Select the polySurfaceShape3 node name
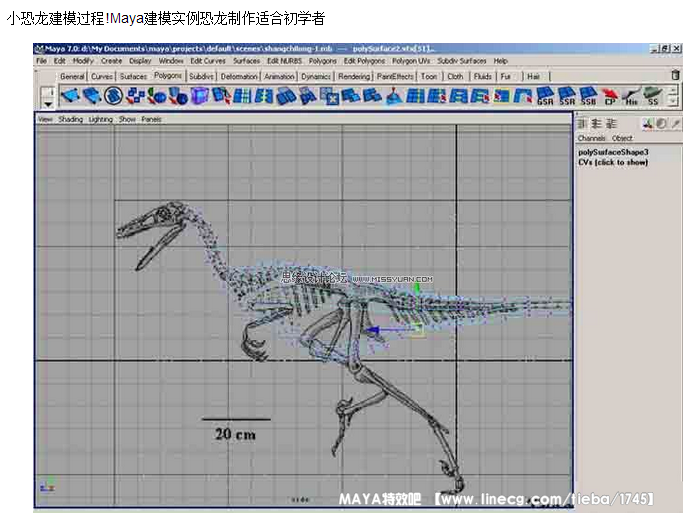This screenshot has height=516, width=688. click(613, 152)
